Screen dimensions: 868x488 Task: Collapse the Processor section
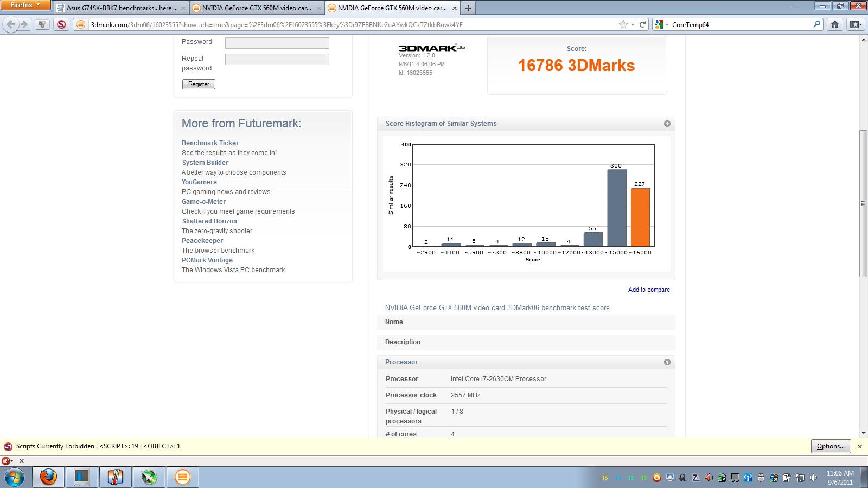tap(667, 362)
